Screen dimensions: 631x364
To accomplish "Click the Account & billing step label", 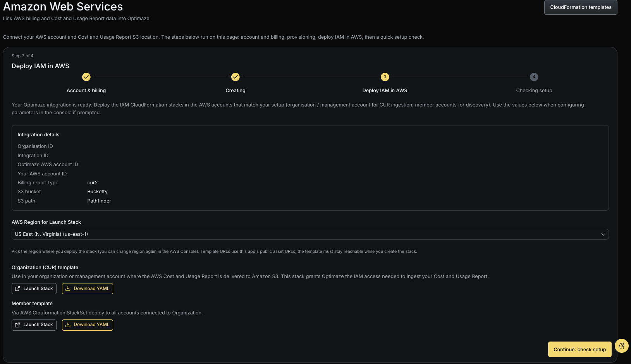I will click(86, 91).
